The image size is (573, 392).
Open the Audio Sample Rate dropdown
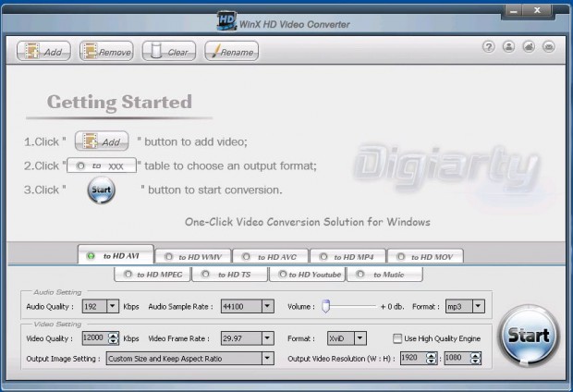pyautogui.click(x=267, y=306)
